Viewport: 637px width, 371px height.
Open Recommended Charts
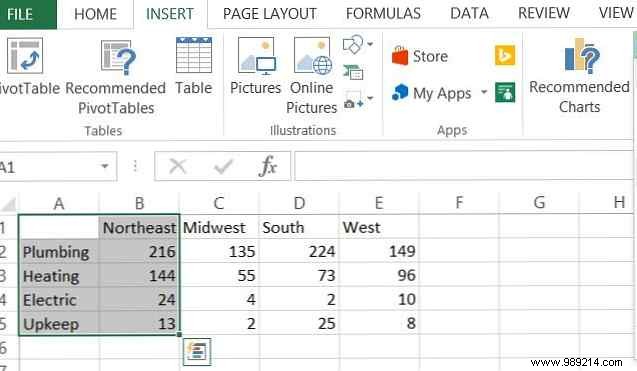pos(579,76)
